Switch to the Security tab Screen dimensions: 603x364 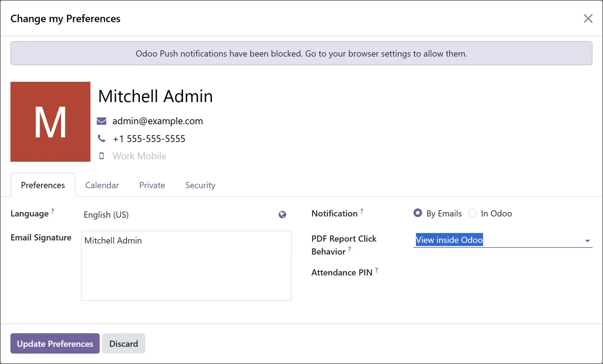coord(200,185)
